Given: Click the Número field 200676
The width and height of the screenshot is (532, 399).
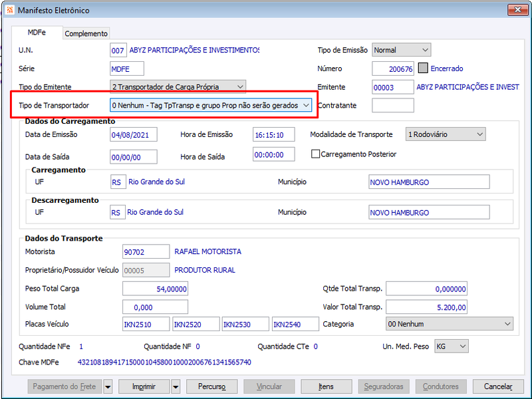Looking at the screenshot, I should click(x=393, y=68).
